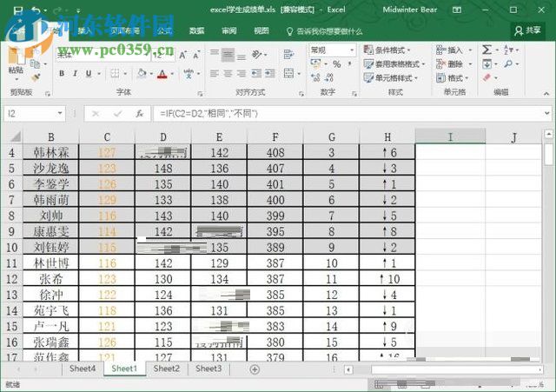Apply red font color A icon

[x=162, y=74]
